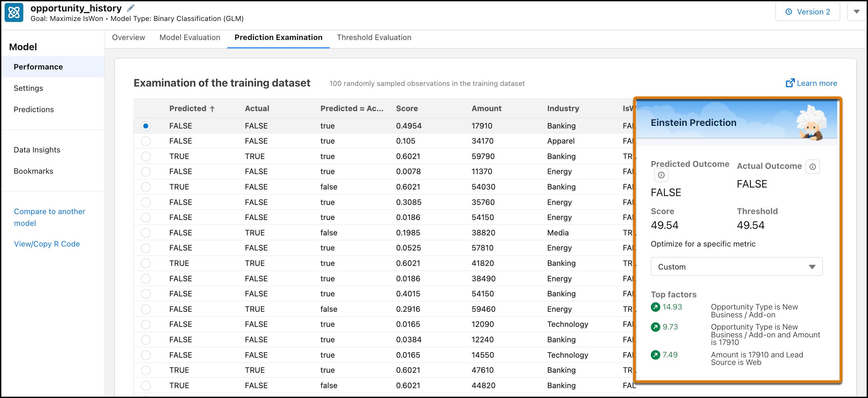The width and height of the screenshot is (868, 398).
Task: Sort by the Actual column header
Action: tap(257, 109)
